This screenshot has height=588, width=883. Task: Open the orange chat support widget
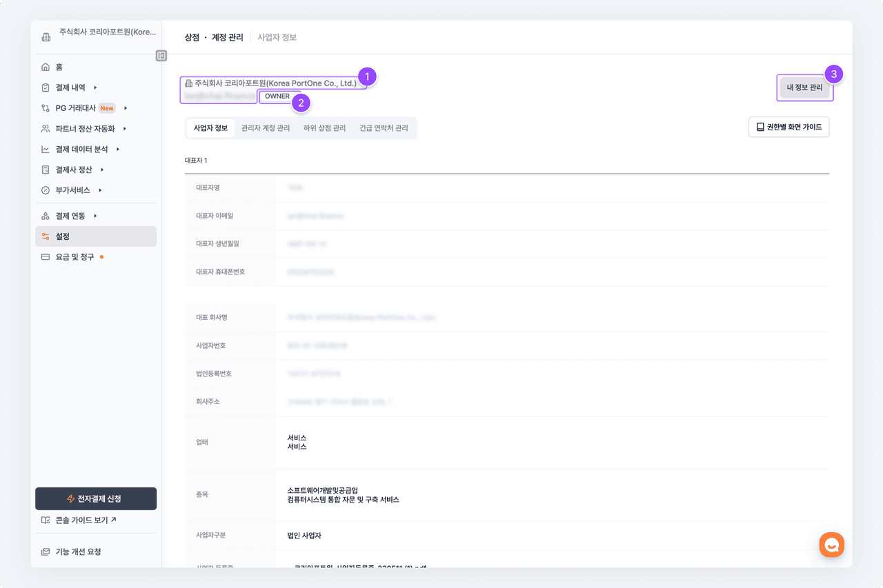click(831, 545)
